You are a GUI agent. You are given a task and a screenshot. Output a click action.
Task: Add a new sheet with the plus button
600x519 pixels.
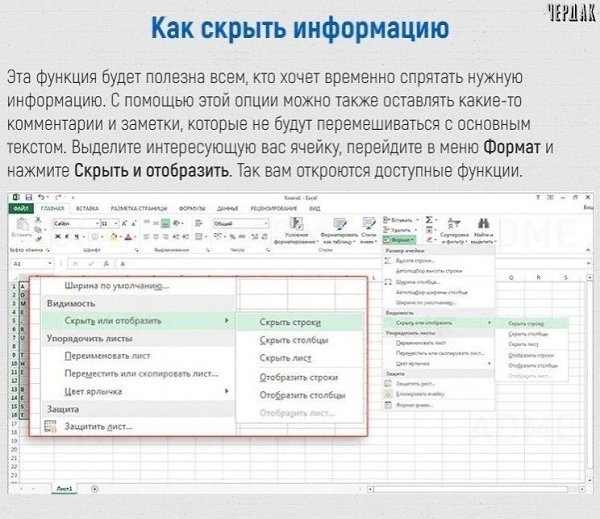(x=94, y=487)
